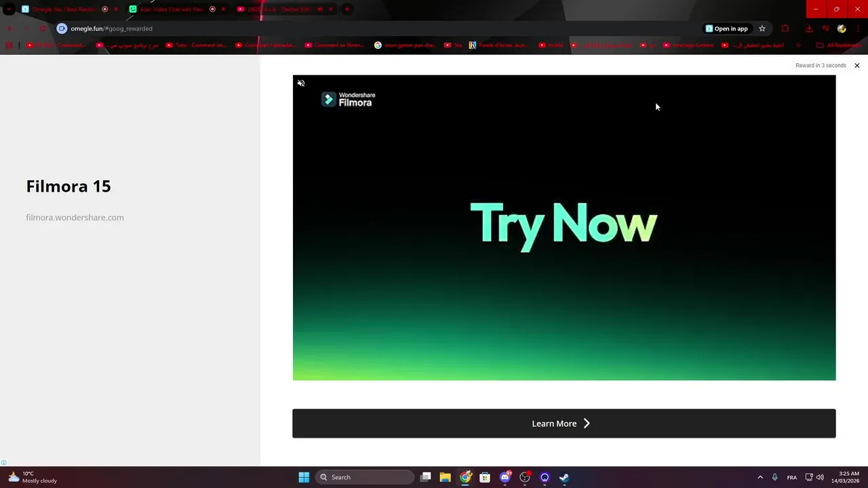
Task: Open Steam from the taskbar
Action: click(564, 477)
